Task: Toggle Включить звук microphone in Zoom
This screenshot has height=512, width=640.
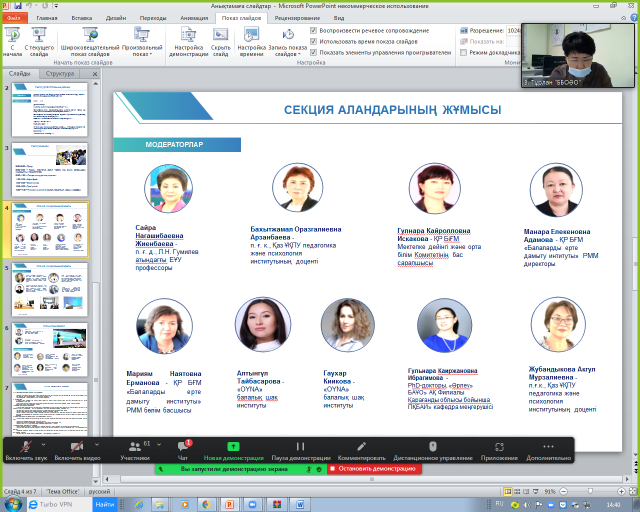Action: coord(26,450)
